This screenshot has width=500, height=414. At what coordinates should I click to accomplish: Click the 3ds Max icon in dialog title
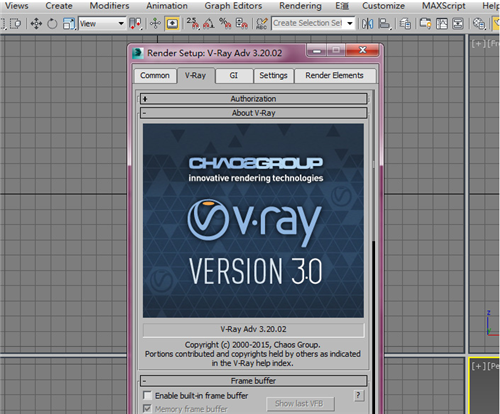[138, 53]
